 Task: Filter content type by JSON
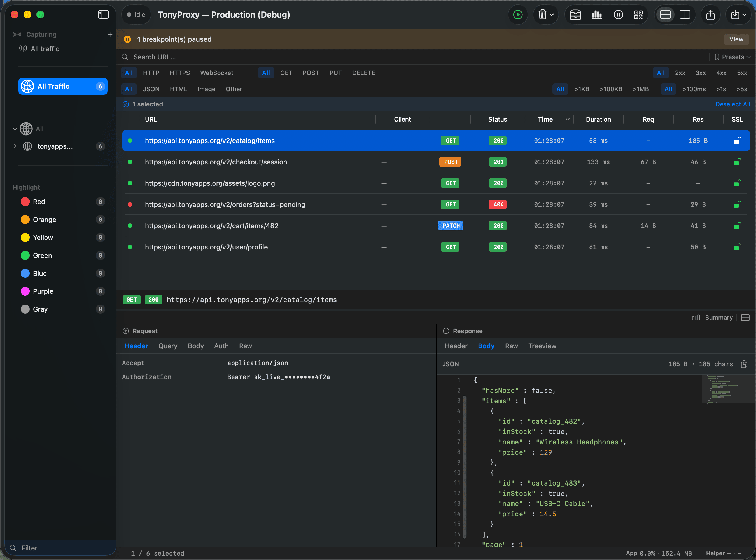pyautogui.click(x=151, y=89)
